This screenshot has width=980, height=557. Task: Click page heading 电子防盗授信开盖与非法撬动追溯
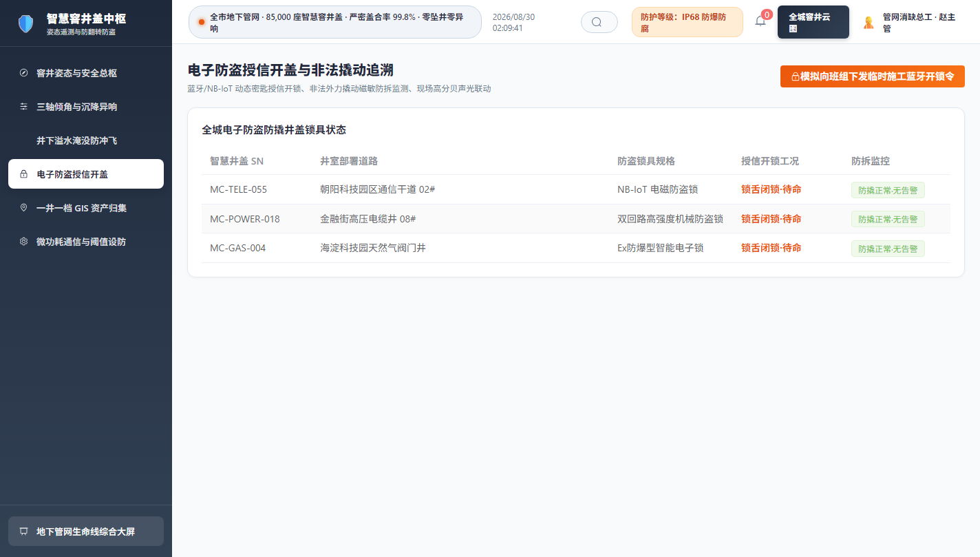coord(290,70)
